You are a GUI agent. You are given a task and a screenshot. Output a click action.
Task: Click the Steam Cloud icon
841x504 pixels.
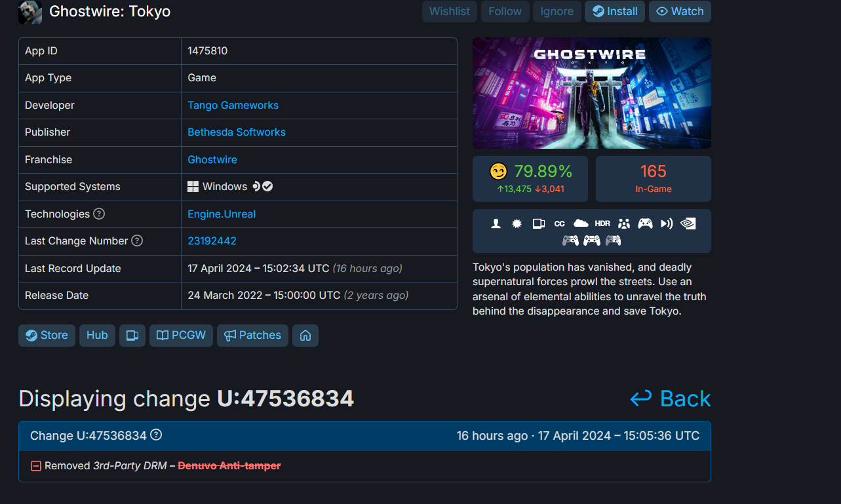tap(581, 223)
